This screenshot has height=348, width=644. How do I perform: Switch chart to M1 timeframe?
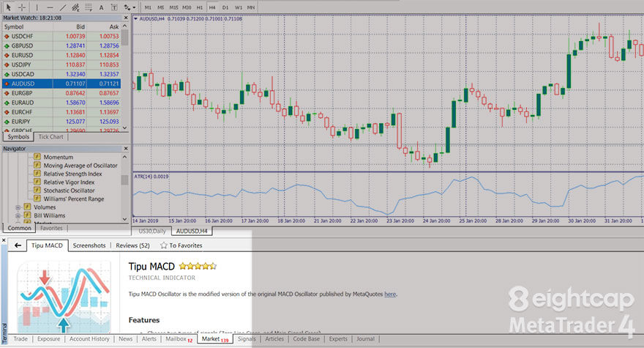(148, 7)
